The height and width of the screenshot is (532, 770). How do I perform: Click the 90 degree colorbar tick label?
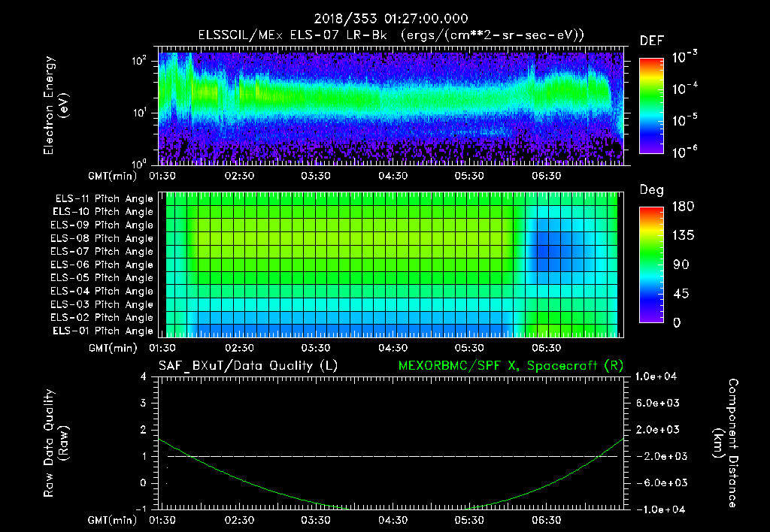click(680, 265)
